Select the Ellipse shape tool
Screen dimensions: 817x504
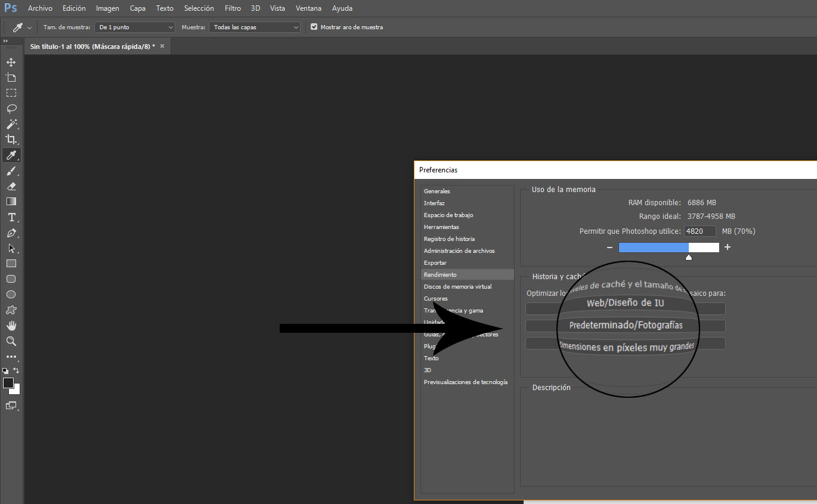pyautogui.click(x=11, y=295)
